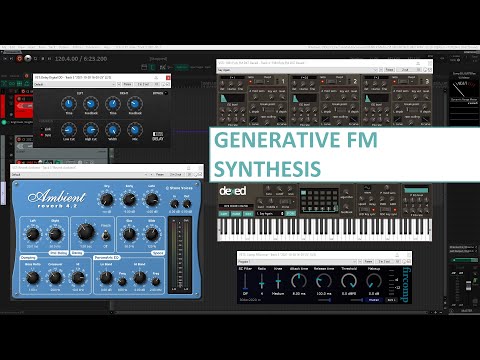The height and width of the screenshot is (360, 480).
Task: Click the delay right Feedback knob
Action: (x=135, y=104)
